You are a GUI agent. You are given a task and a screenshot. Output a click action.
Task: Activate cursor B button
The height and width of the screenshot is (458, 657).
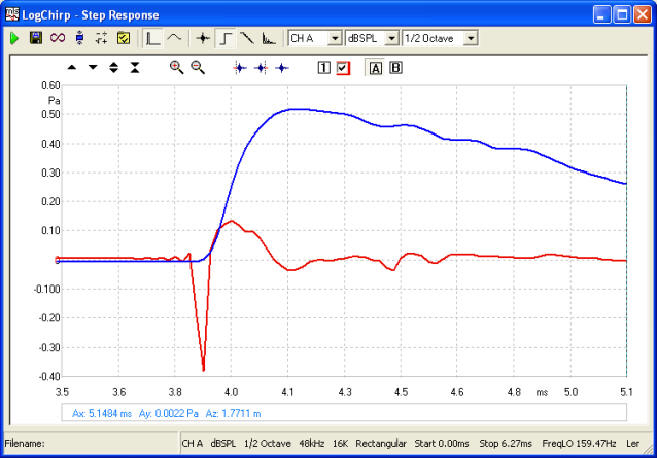[x=396, y=67]
